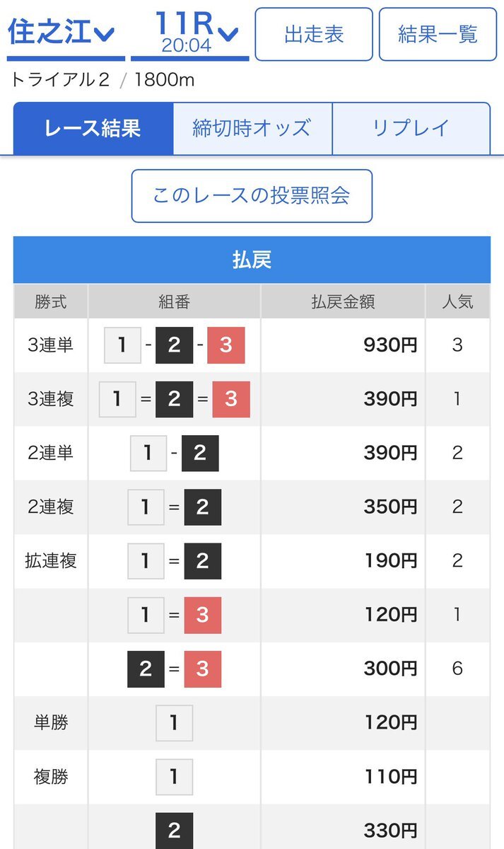This screenshot has width=504, height=849.
Task: Click black boat 2 badge in 3連複 row
Action: tap(174, 399)
